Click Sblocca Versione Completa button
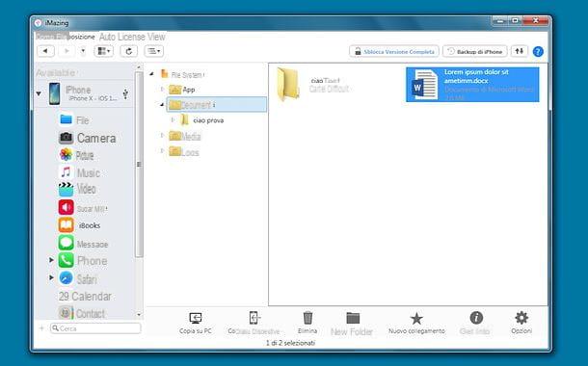Viewport: 588px width, 366px height. (x=394, y=52)
